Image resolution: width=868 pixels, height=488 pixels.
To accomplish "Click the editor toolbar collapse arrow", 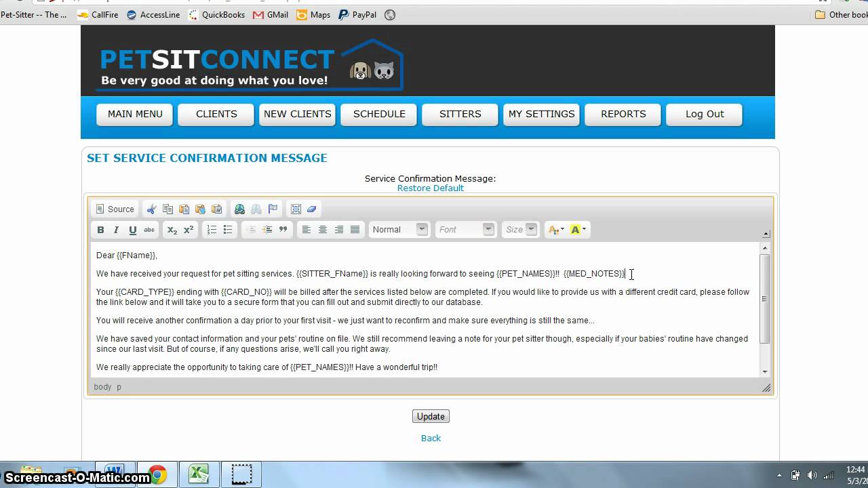I will (766, 234).
